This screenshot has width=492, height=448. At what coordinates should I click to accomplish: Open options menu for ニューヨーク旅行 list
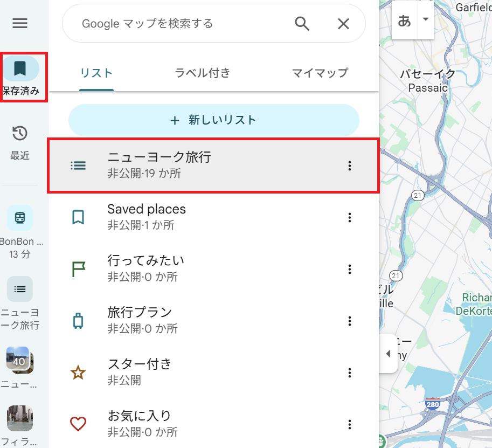pos(350,166)
